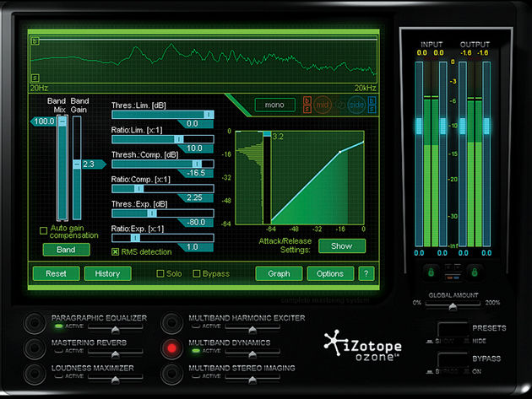Adjust Ratio:Exp. [x:1] slider handle
The image size is (532, 399).
click(x=135, y=238)
